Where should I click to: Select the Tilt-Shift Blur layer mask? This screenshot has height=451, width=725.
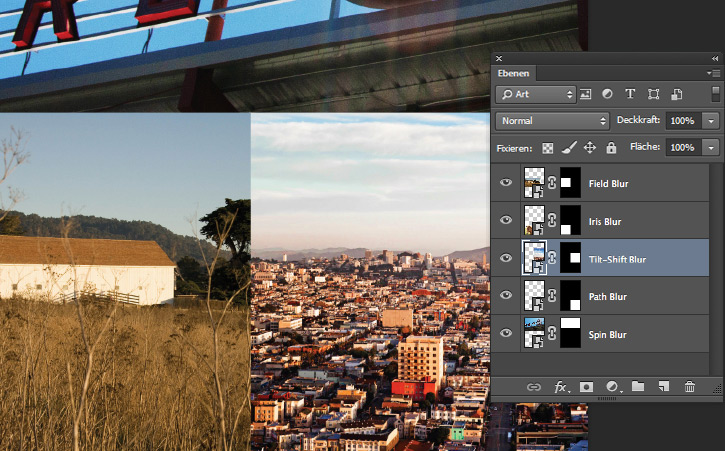(571, 258)
